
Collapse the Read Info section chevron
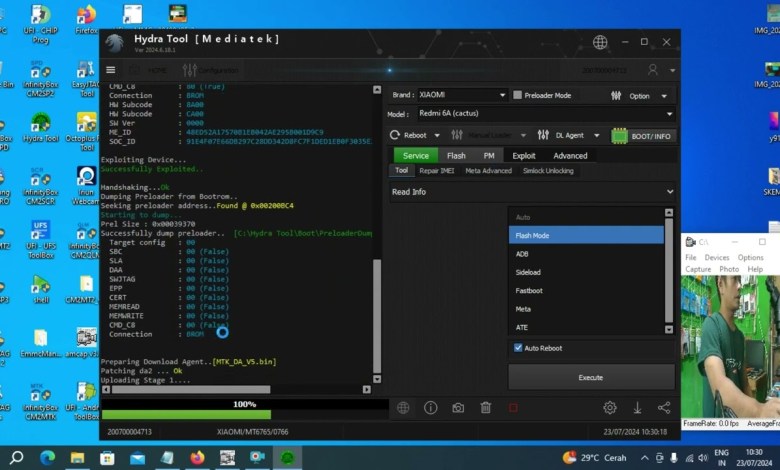point(669,192)
